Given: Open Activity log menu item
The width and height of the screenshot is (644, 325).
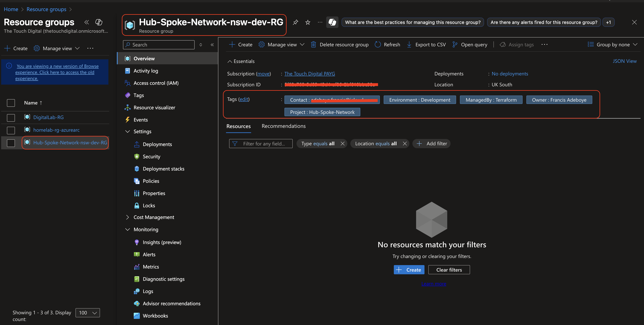Looking at the screenshot, I should (146, 71).
